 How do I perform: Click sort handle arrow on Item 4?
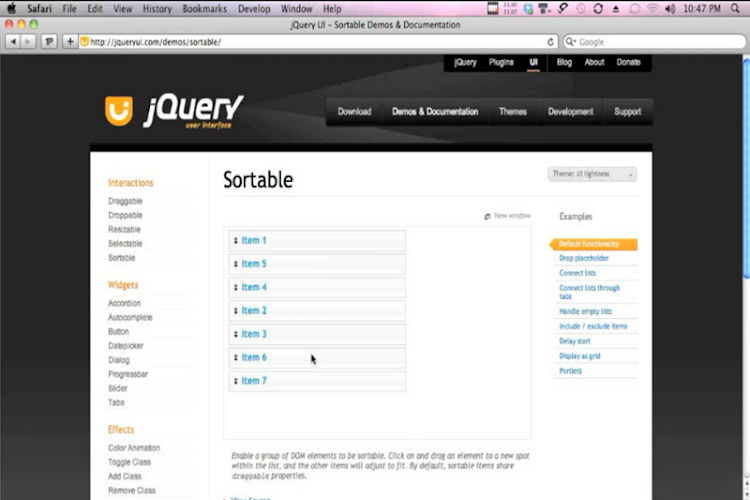point(236,288)
